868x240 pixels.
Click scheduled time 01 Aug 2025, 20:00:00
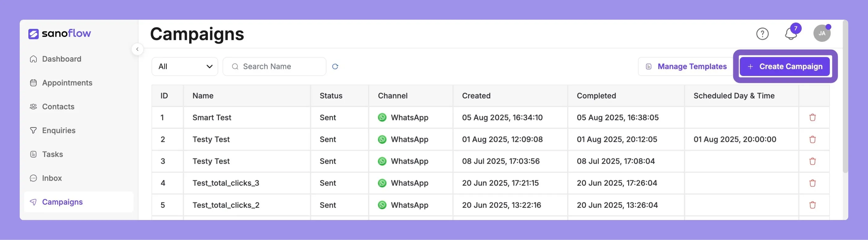click(x=735, y=139)
